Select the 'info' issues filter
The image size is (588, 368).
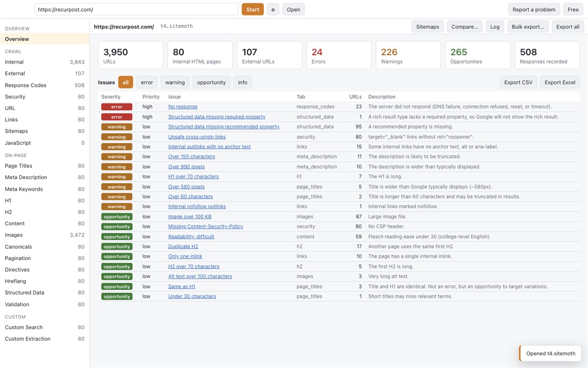click(242, 82)
